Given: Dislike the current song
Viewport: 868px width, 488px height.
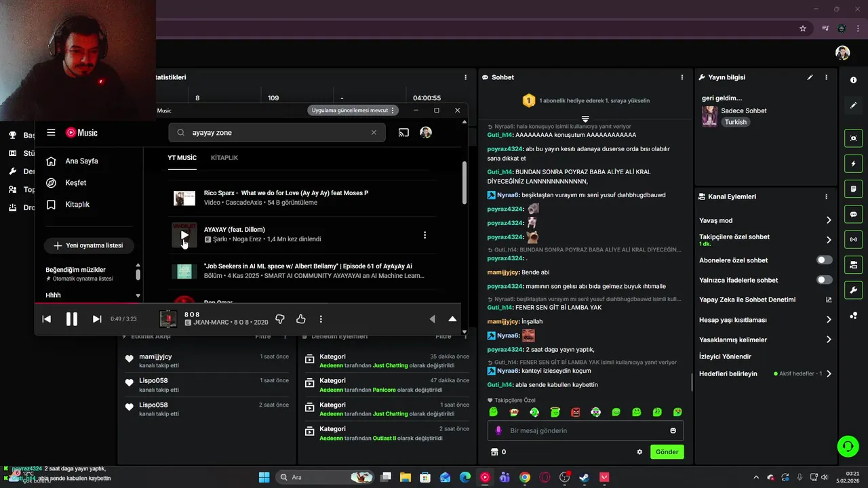Looking at the screenshot, I should [x=280, y=319].
